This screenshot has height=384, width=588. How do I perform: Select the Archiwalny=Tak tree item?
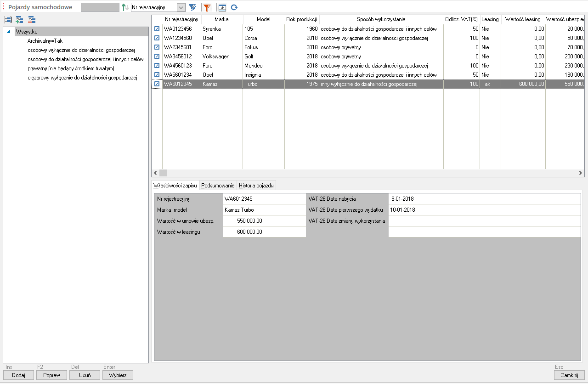(x=45, y=41)
